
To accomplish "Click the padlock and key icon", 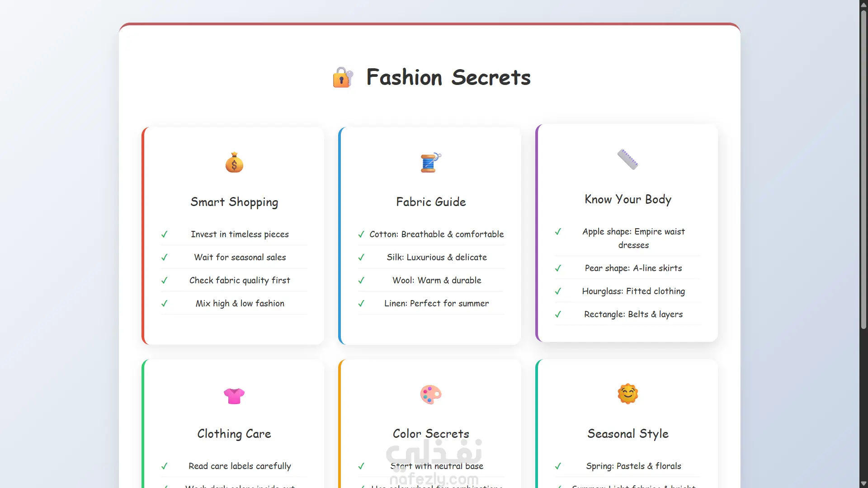I will point(343,77).
